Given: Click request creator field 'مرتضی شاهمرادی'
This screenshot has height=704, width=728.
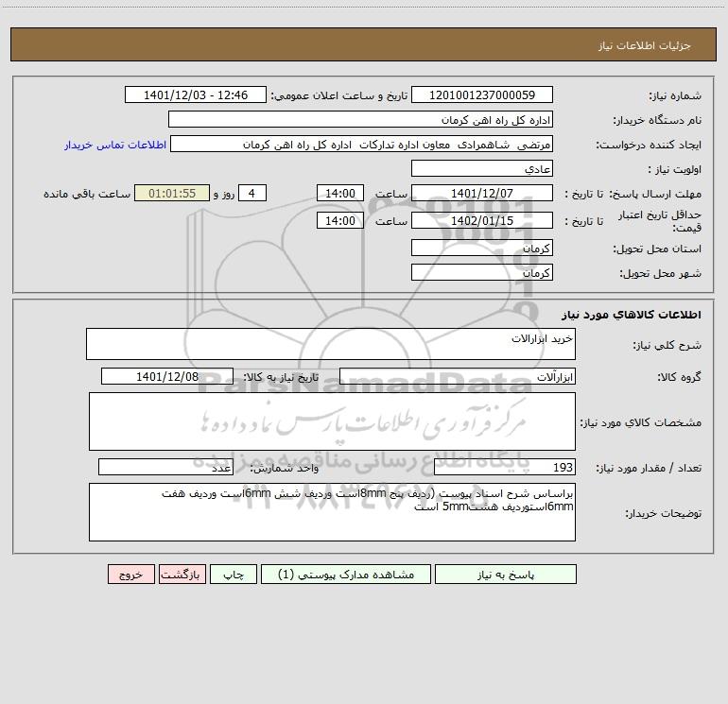Looking at the screenshot, I should pos(362,145).
